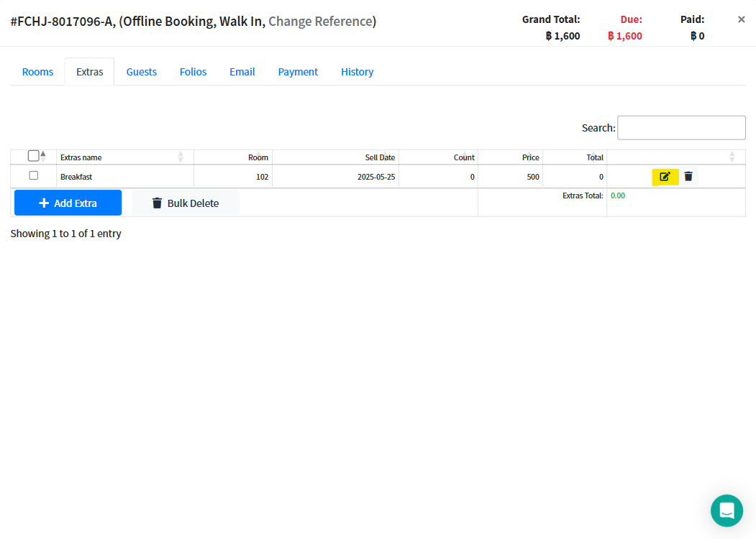Viewport: 756px width, 539px height.
Task: Check the select-all checkbox in table header
Action: click(x=33, y=156)
